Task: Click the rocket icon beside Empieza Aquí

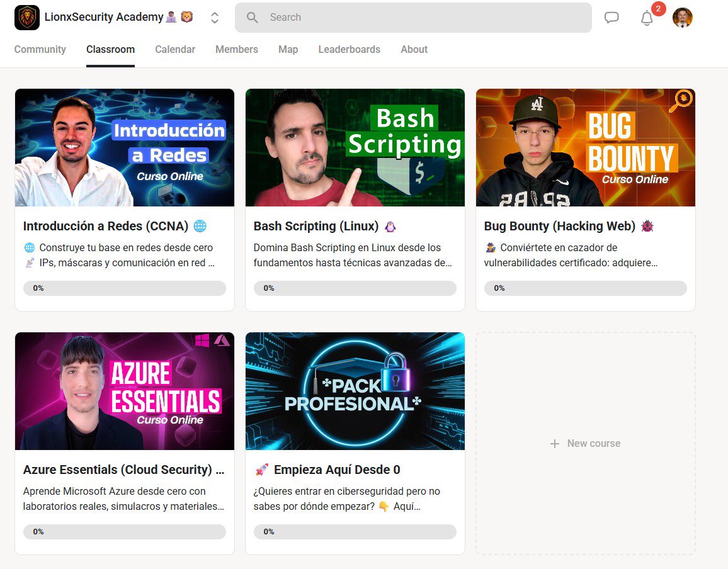Action: click(x=262, y=470)
